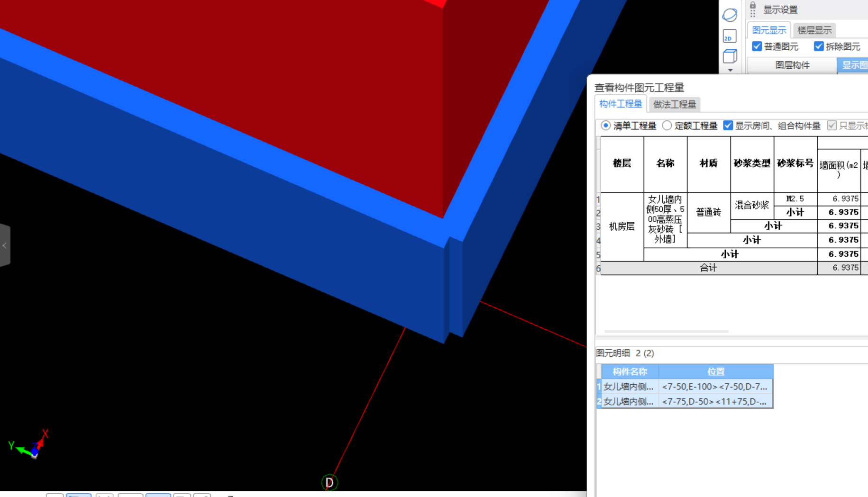Open the 楼层显示 tab
868x497 pixels.
[x=814, y=30]
